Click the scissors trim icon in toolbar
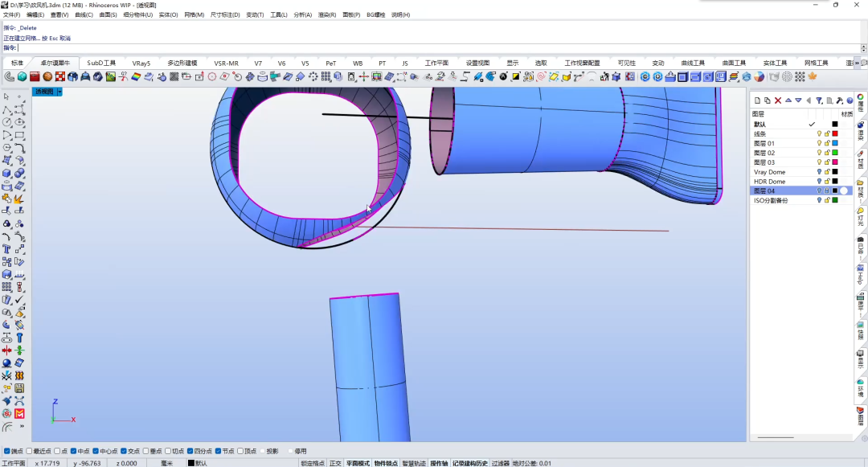 pos(124,77)
